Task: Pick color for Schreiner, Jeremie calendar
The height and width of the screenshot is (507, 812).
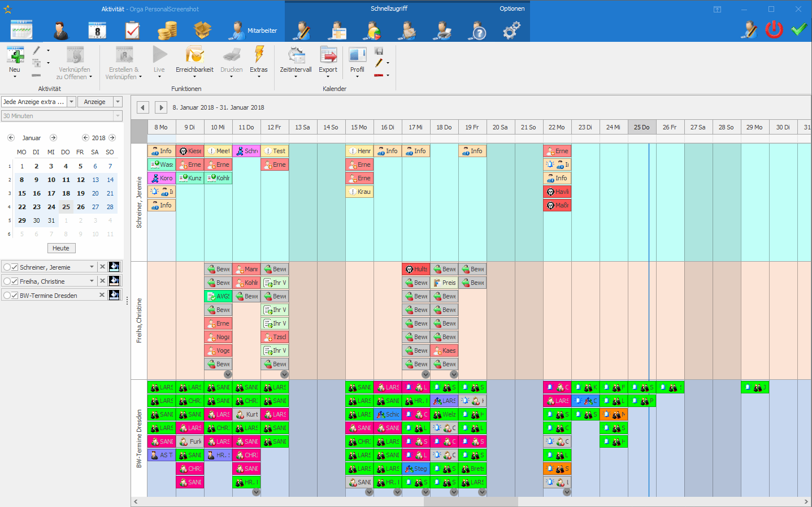Action: 114,267
